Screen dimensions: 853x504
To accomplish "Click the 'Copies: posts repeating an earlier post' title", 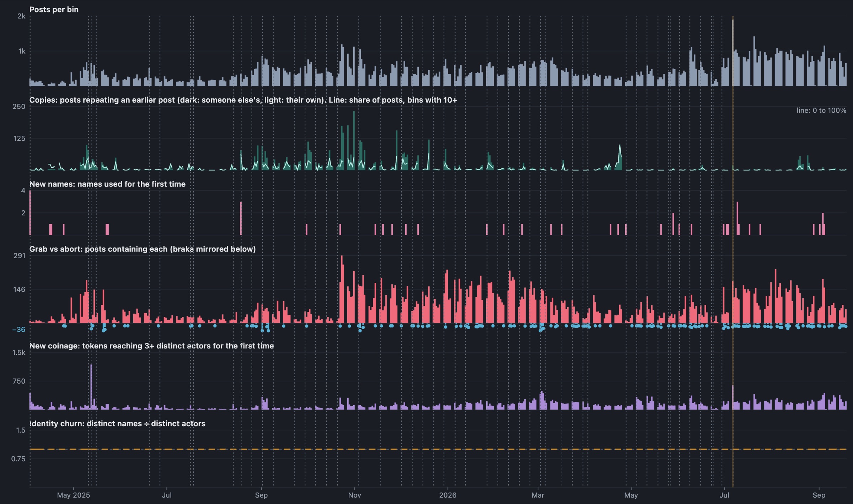I will click(x=243, y=100).
